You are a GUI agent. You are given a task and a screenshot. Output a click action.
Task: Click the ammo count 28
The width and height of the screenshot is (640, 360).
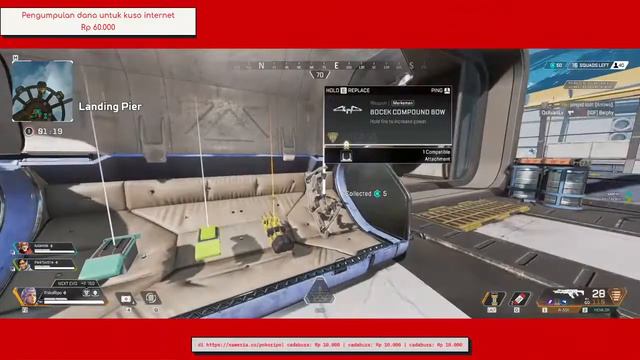[598, 293]
